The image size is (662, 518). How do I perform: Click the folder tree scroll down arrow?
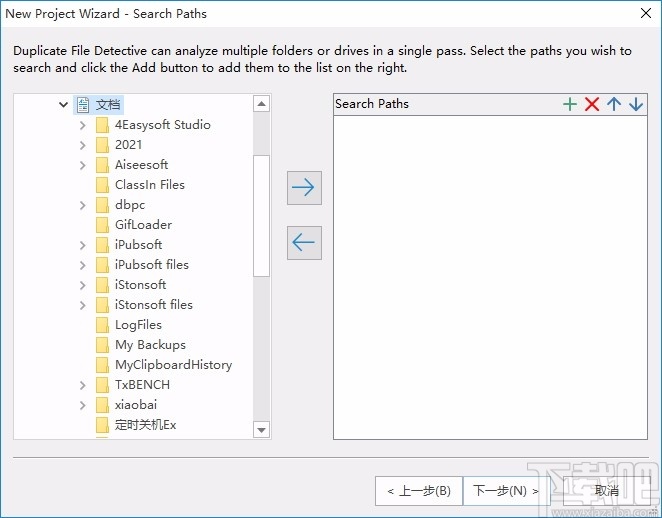(x=261, y=430)
